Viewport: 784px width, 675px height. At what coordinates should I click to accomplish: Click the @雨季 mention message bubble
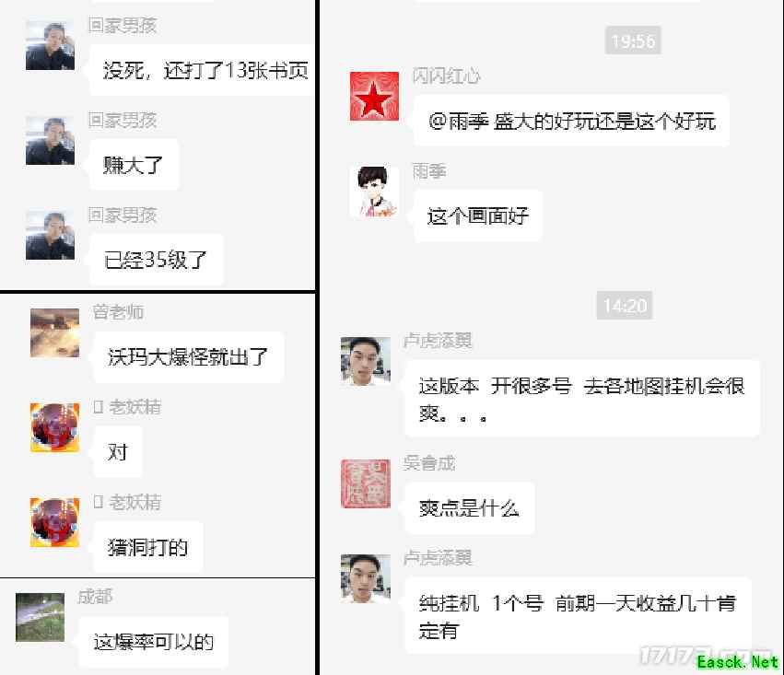pyautogui.click(x=571, y=121)
